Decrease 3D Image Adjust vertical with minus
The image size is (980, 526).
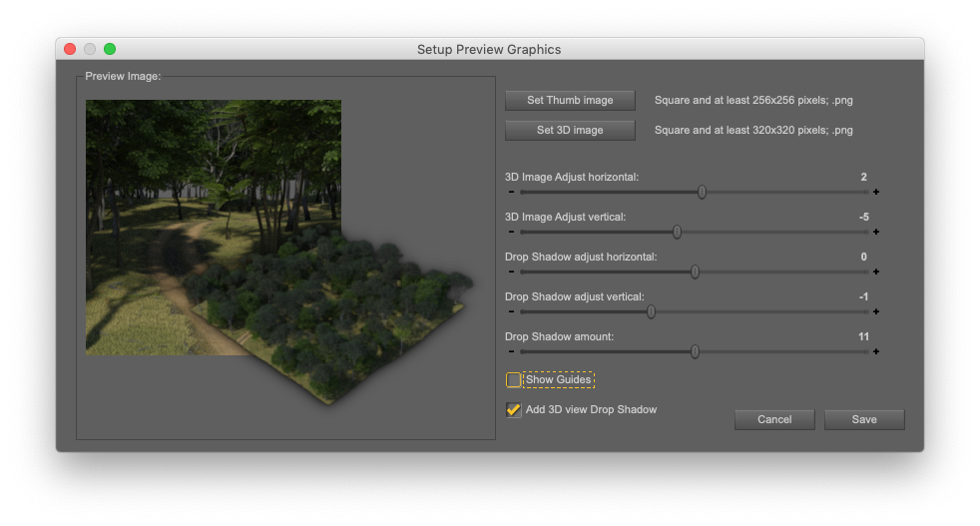coord(511,232)
